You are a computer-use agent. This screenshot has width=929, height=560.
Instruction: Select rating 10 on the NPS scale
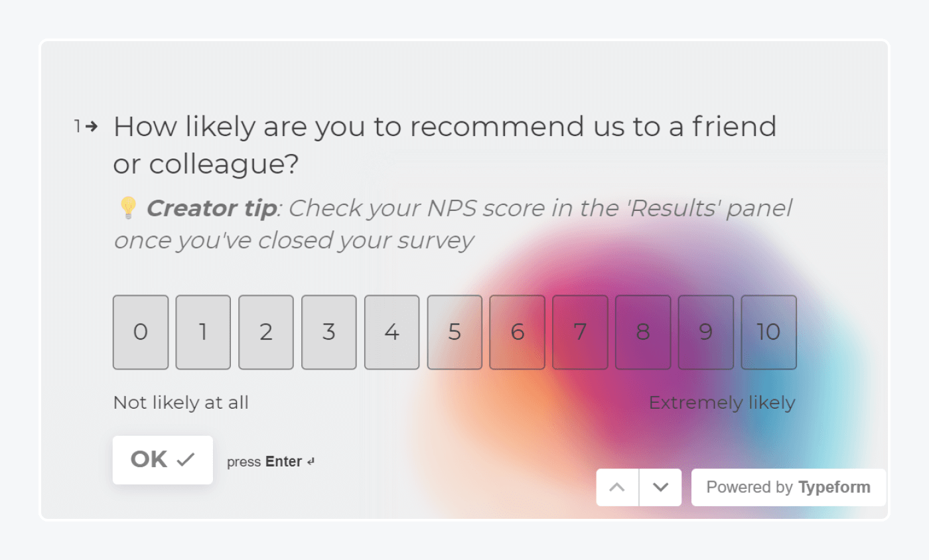[768, 332]
